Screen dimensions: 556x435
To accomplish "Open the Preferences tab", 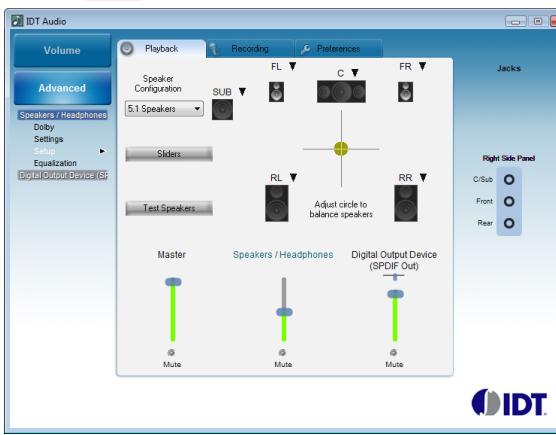I will (338, 49).
